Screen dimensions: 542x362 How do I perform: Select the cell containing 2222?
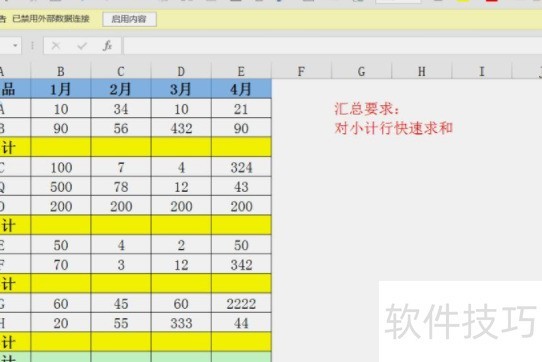[x=241, y=304]
